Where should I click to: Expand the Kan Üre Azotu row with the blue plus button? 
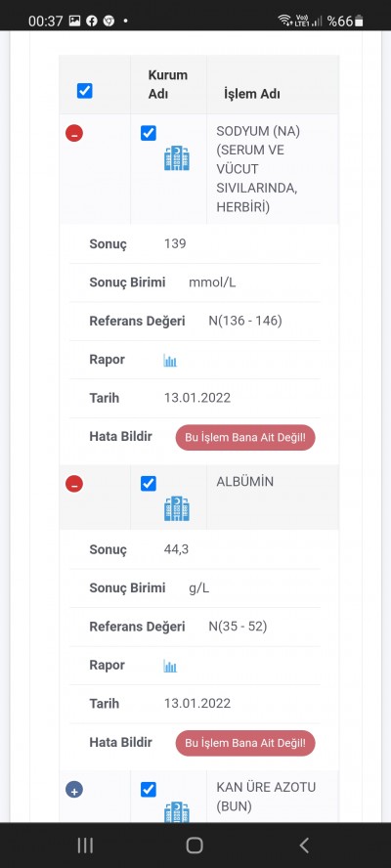click(x=74, y=790)
